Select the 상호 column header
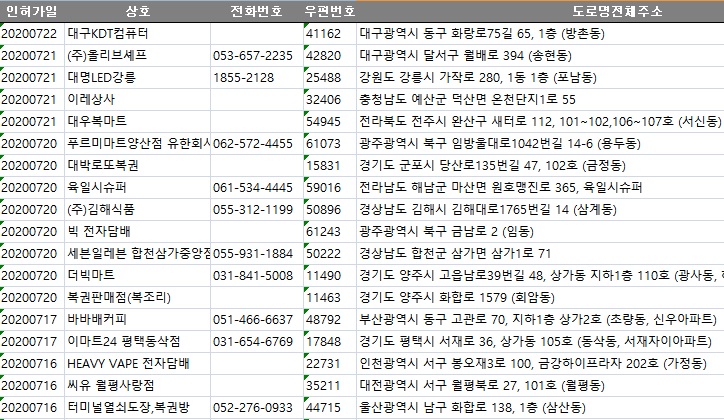Image resolution: width=724 pixels, height=420 pixels. tap(138, 11)
